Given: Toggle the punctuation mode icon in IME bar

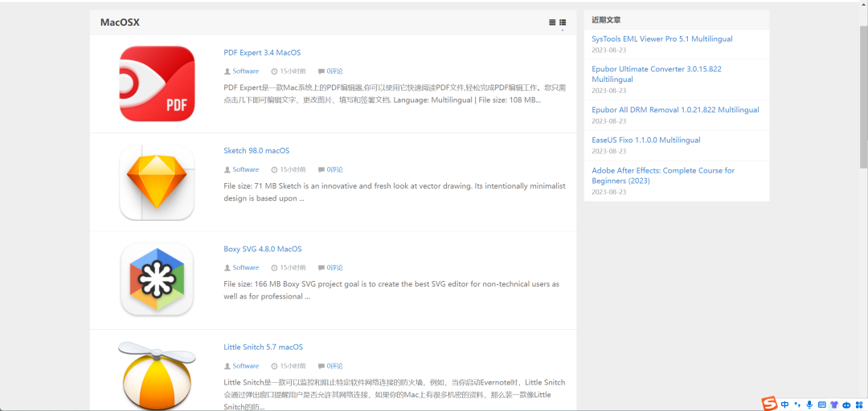Looking at the screenshot, I should pyautogui.click(x=798, y=405).
